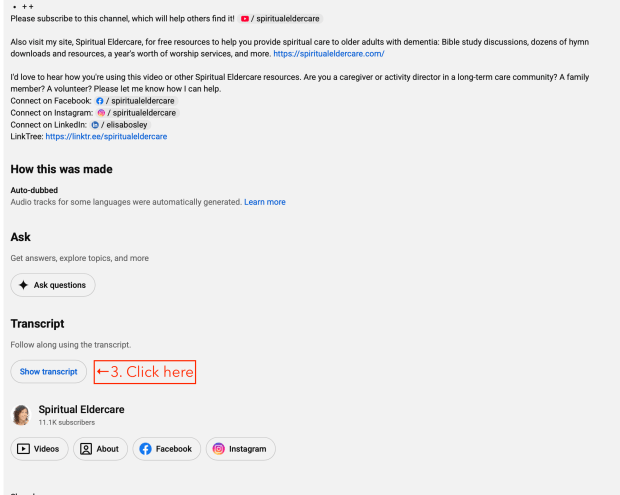
Task: Click the '3. Click here' annotation box
Action: click(145, 372)
